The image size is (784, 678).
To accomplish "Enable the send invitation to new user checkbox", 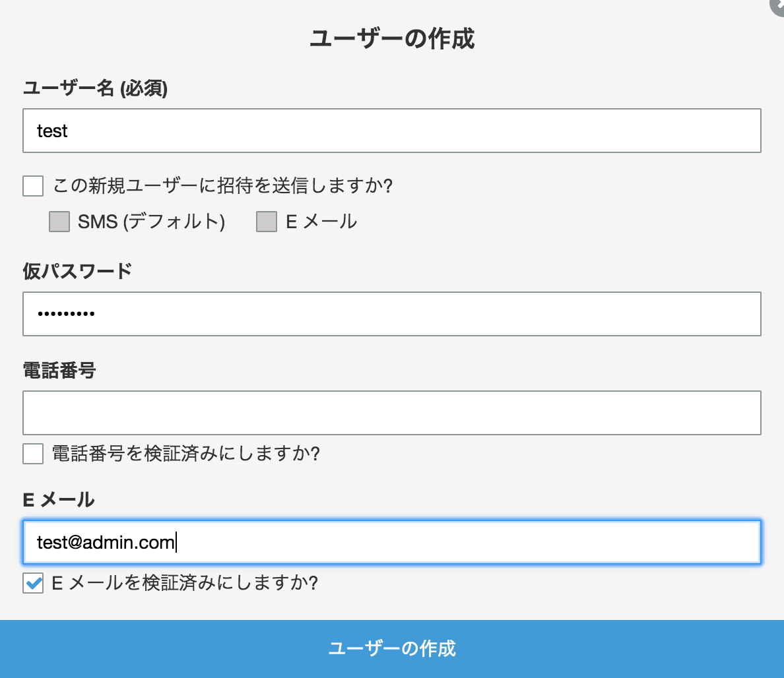I will [x=33, y=186].
